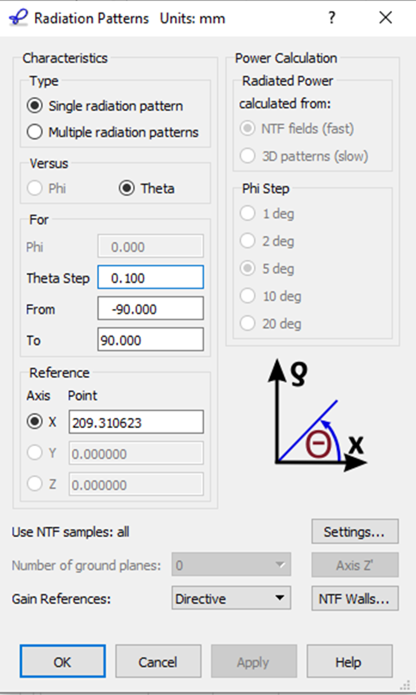Viewport: 416px width, 695px height.
Task: Click the Theta Step input field
Action: point(151,277)
